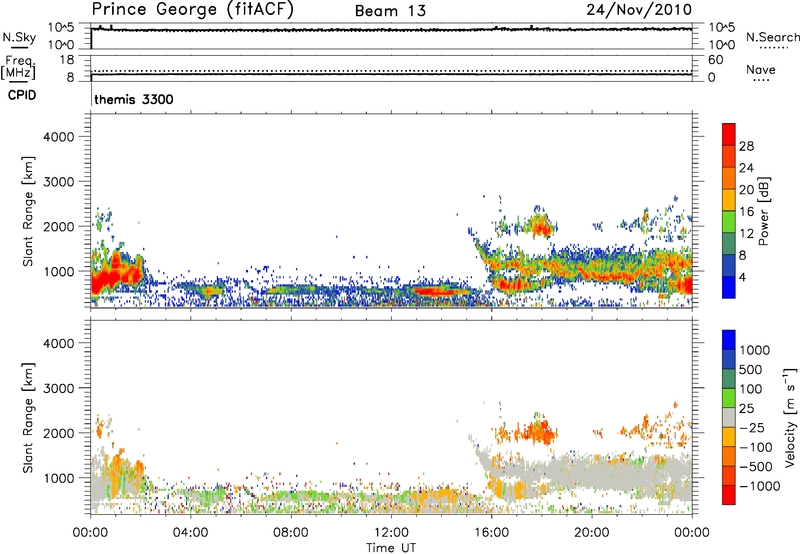This screenshot has height=554, width=800.
Task: Click the Velocity [m s-1] colorbar label
Action: [x=790, y=417]
